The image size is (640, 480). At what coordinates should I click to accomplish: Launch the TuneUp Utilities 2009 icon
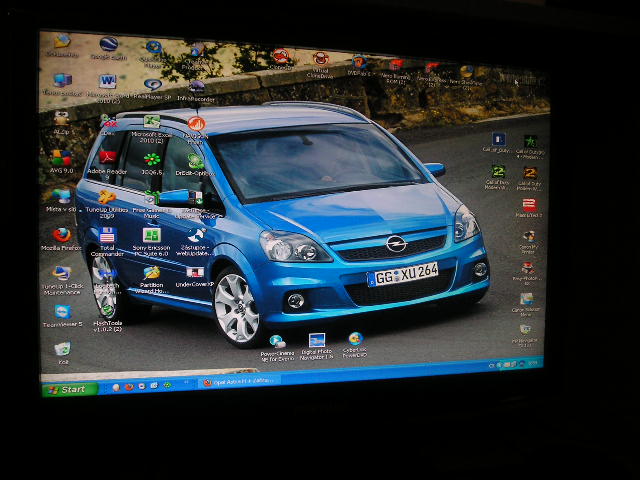[106, 198]
